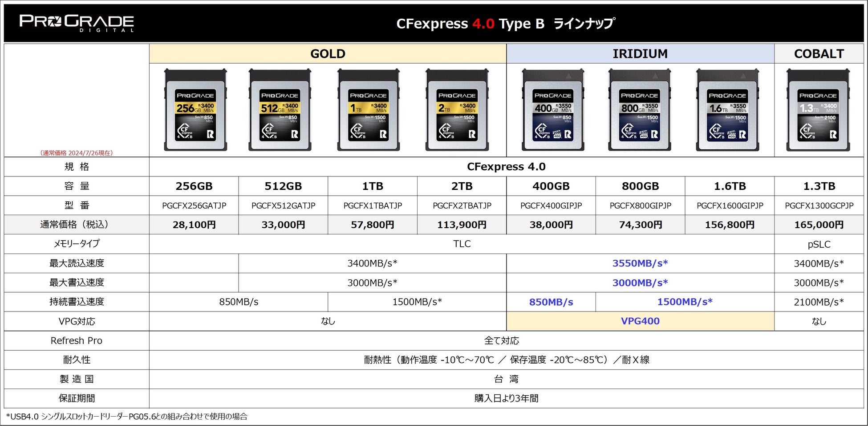Select the 2TB capacity cell
Screen dimensions: 868x426
coord(462,186)
